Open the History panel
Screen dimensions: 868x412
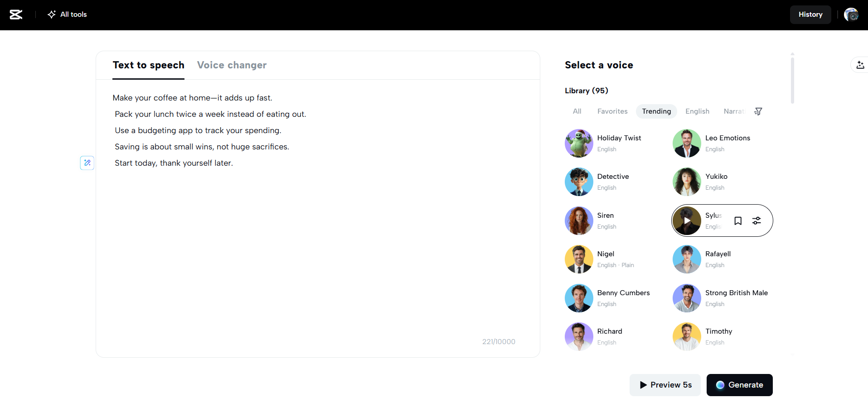click(810, 14)
